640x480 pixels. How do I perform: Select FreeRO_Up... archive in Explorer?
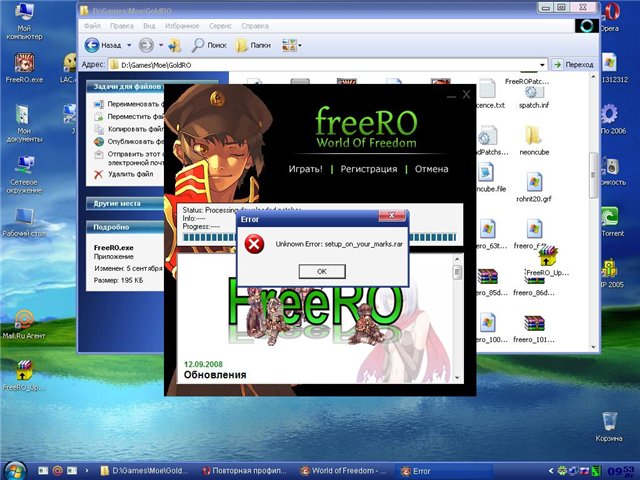coord(547,261)
